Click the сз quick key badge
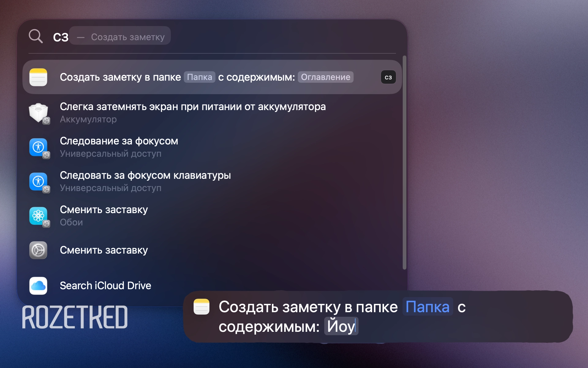Image resolution: width=588 pixels, height=368 pixels. pos(388,77)
